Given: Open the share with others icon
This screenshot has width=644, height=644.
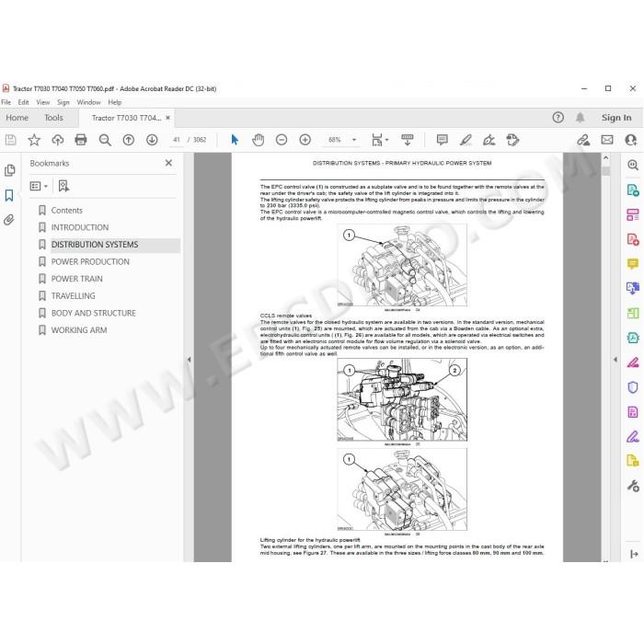Looking at the screenshot, I should [631, 140].
